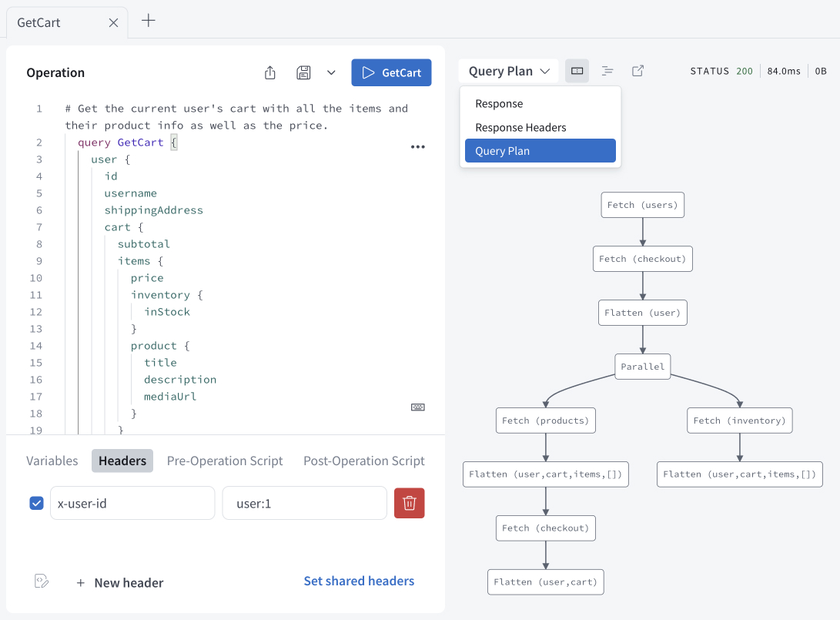Click the comment on line 1
Screen dimensions: 840x620
tap(236, 117)
